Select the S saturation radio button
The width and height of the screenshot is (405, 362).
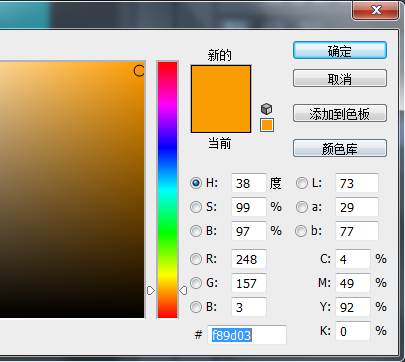click(x=196, y=207)
